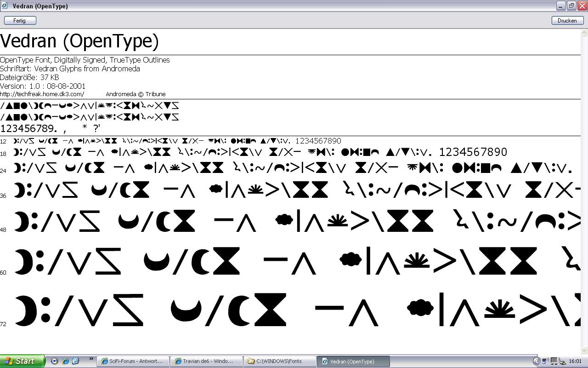
Task: Select Vedran (OpenType) taskbar button
Action: point(353,361)
